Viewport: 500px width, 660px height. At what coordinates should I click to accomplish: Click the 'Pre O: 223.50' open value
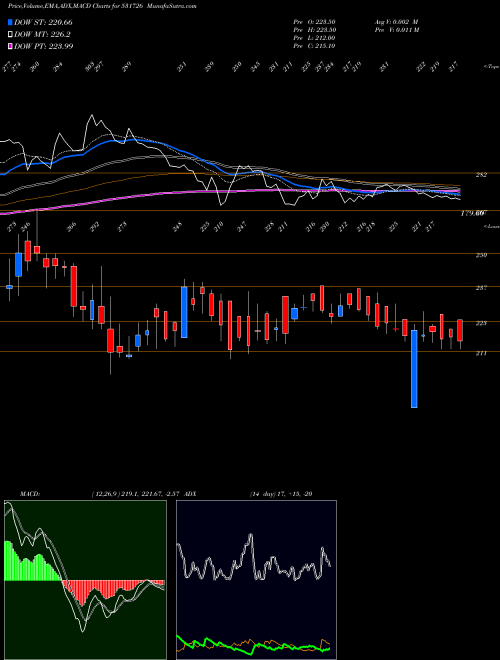click(314, 22)
